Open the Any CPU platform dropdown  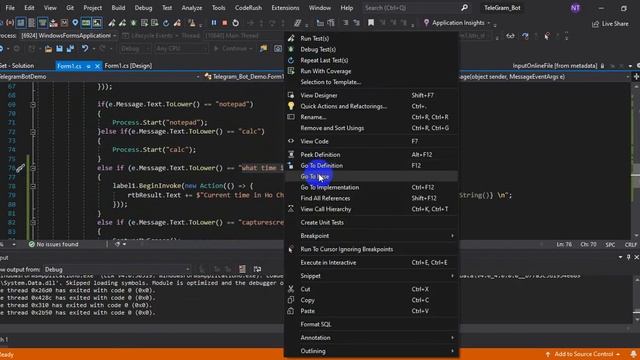coord(181,49)
